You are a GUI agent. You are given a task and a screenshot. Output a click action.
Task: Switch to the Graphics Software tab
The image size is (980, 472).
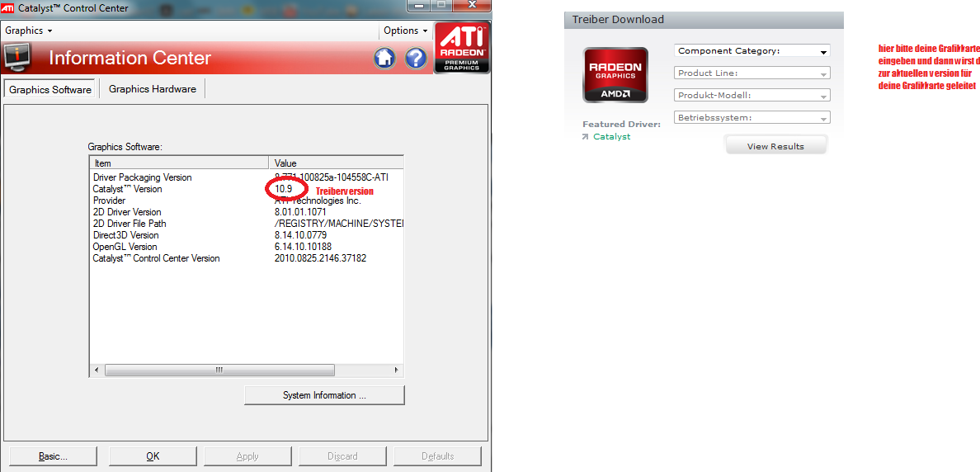click(x=50, y=89)
